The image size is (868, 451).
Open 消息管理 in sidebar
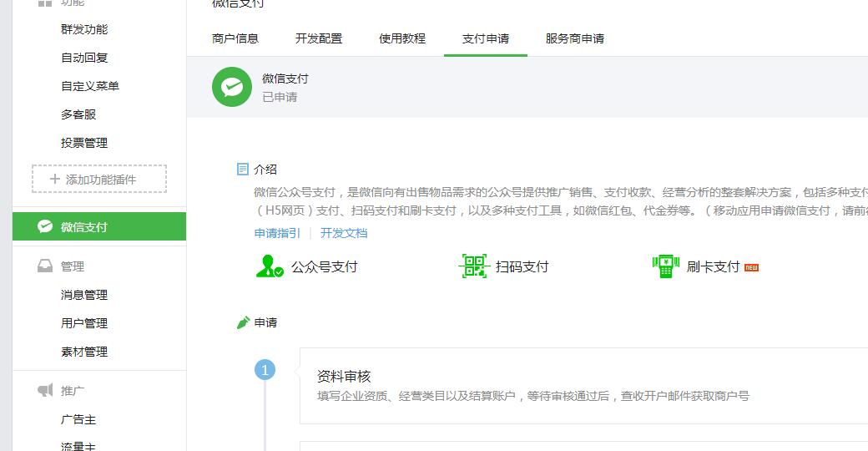pyautogui.click(x=84, y=295)
